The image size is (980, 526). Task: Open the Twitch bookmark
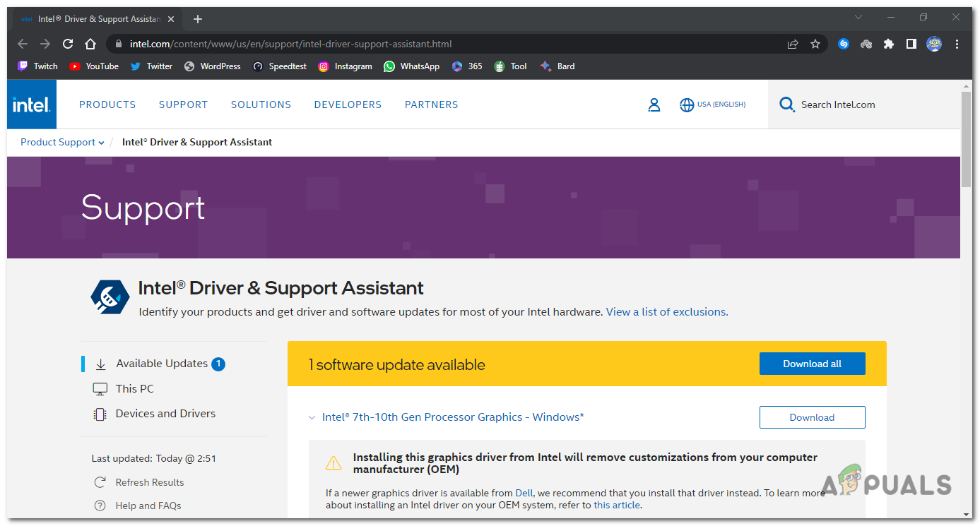37,66
